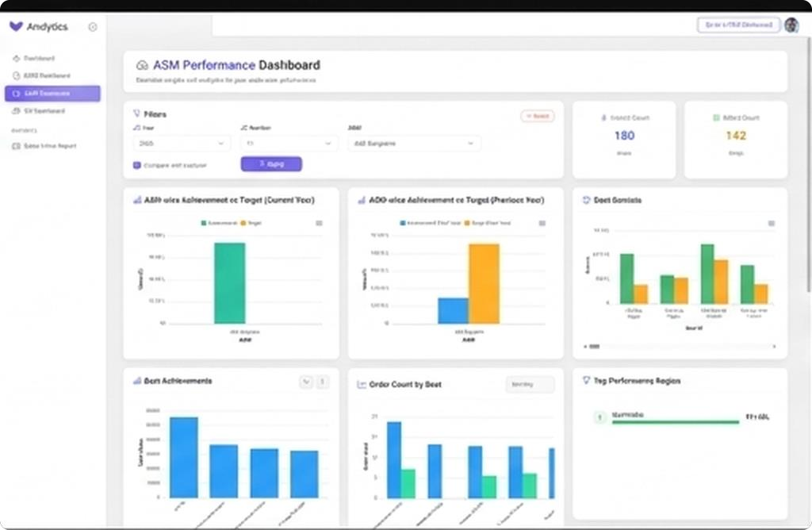
Task: Click the home icon of the Dashboard sidebar item
Action: [x=16, y=59]
